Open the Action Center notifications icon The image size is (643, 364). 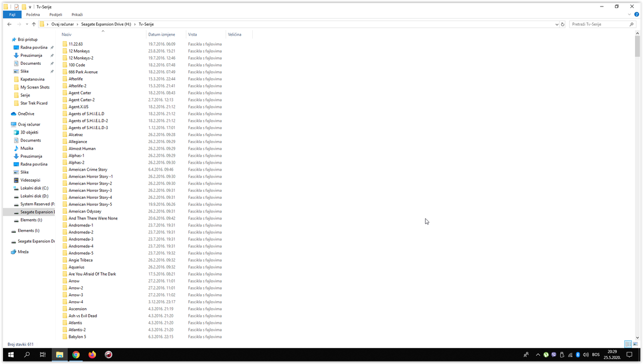pos(629,355)
